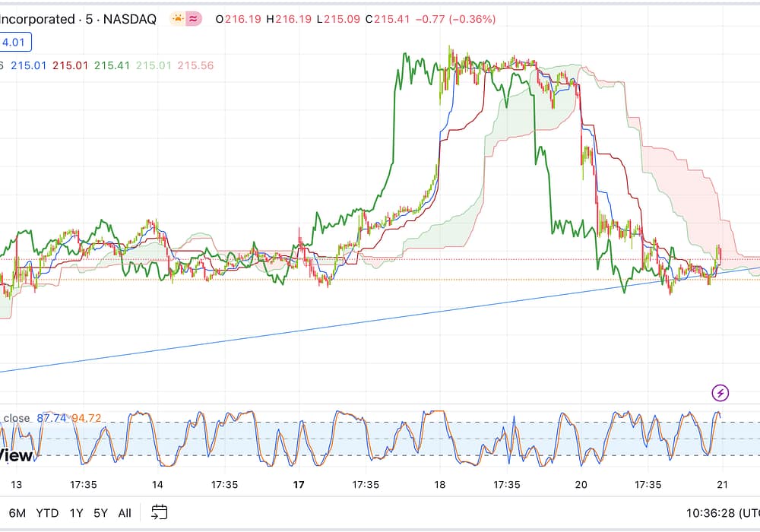Set chart range to 5Y

click(x=100, y=513)
